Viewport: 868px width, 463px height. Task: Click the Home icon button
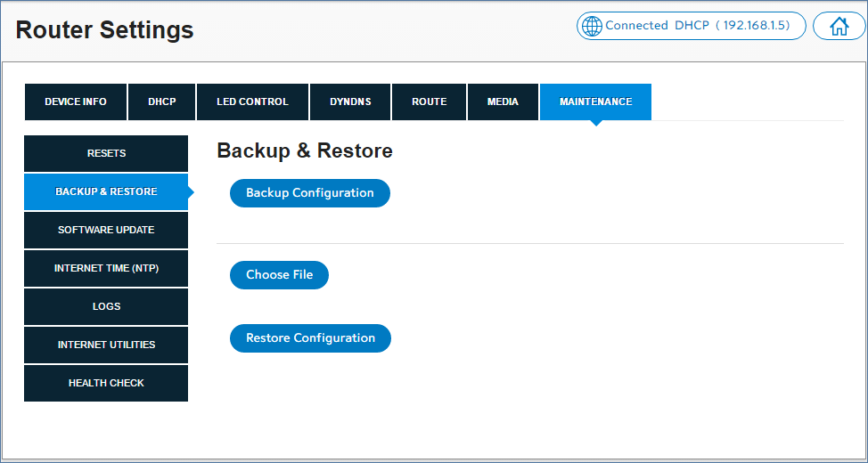click(x=839, y=26)
